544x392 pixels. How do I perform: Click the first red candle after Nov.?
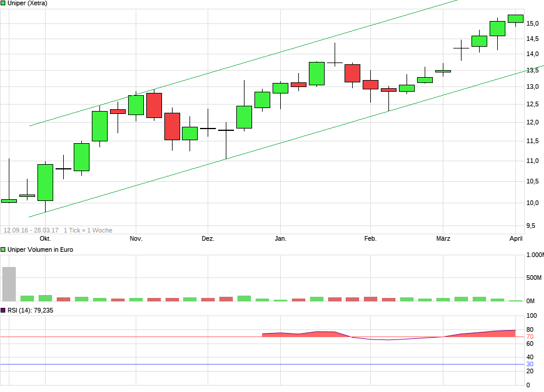(x=154, y=105)
